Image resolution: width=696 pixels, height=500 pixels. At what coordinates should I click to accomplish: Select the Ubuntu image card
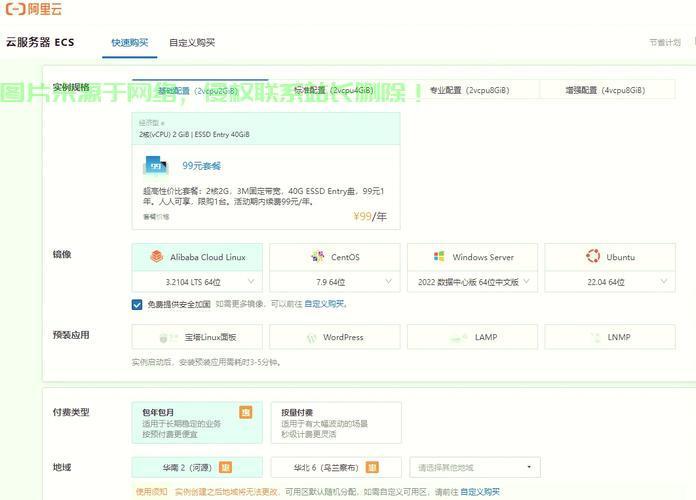[610, 257]
